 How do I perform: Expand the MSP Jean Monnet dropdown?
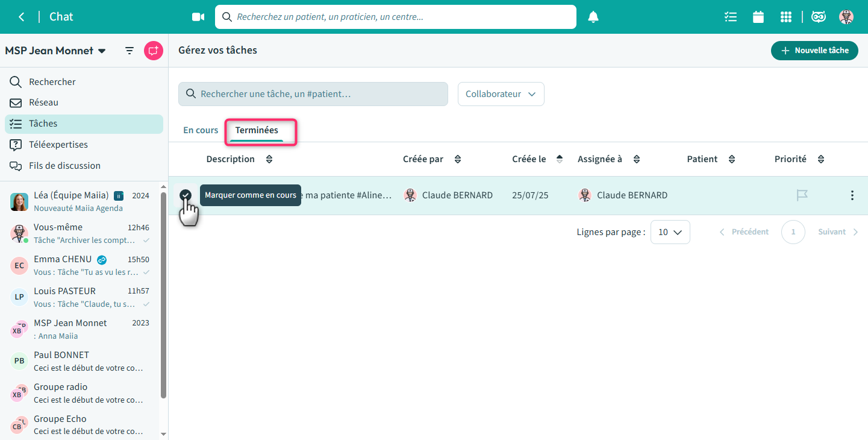pyautogui.click(x=102, y=51)
